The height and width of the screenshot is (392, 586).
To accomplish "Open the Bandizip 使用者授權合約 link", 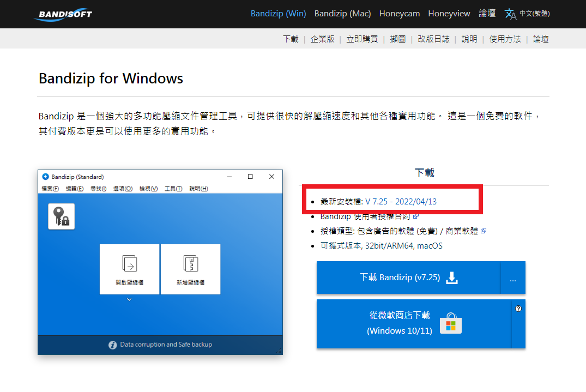I will pos(365,216).
